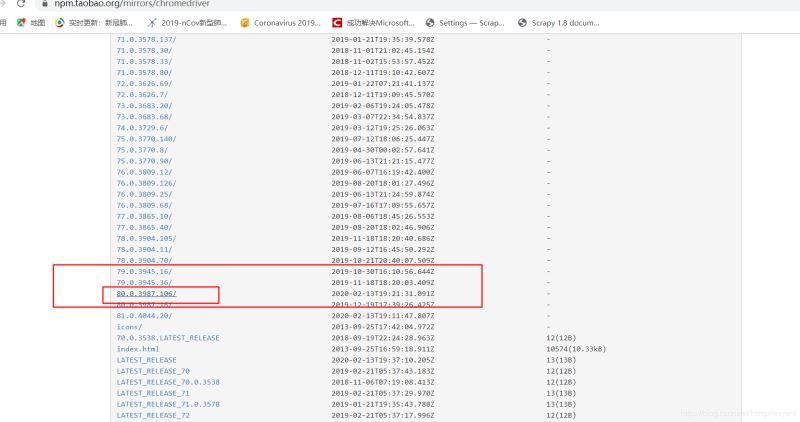Open the LATEST_RELEASE_71 file link
The image size is (800, 422).
pyautogui.click(x=153, y=393)
